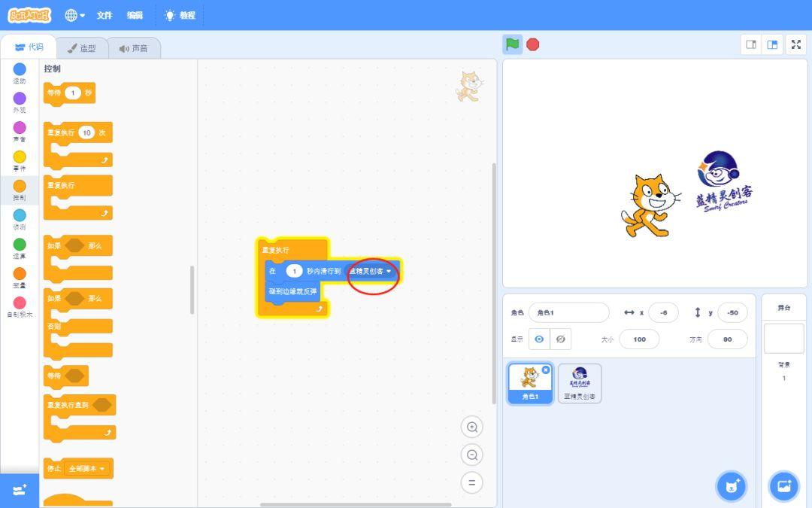Open 蓝精灵创客 dropdown in glide block
Viewport: 812px width, 508px height.
[371, 271]
